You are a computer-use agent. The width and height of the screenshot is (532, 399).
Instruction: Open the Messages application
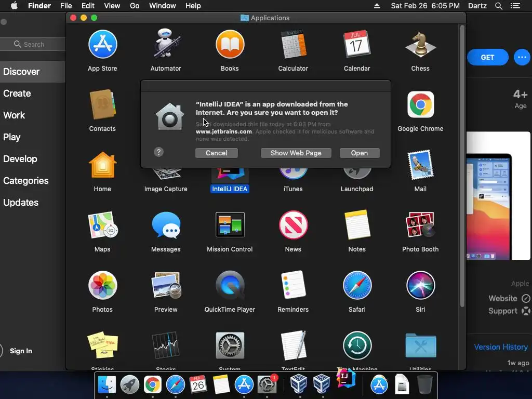166,225
